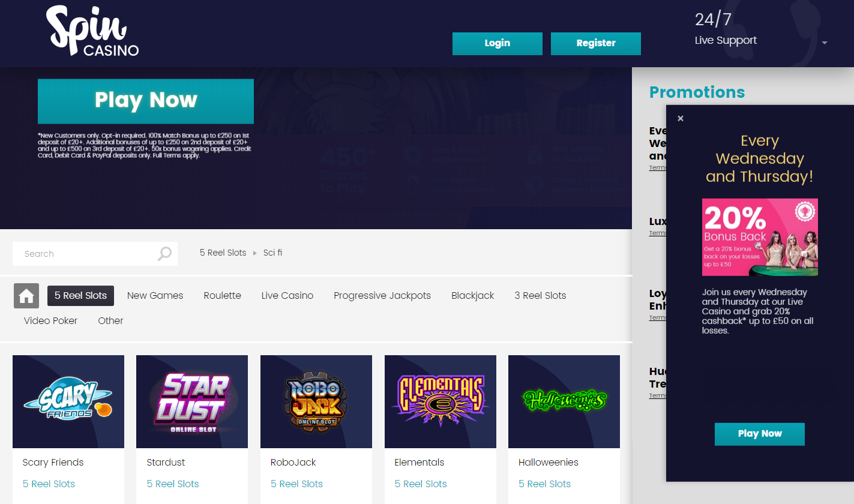This screenshot has height=504, width=854.
Task: Open the Live Casino category
Action: (x=287, y=295)
